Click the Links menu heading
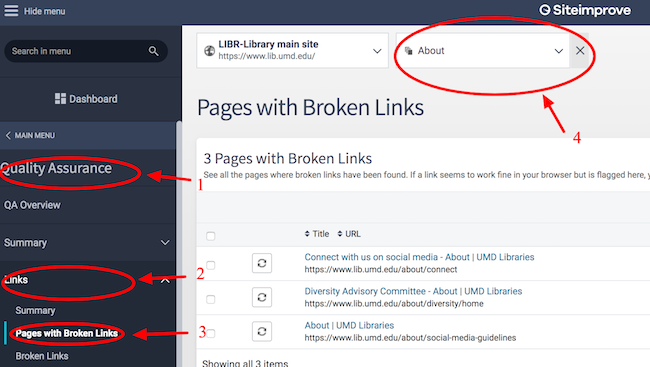 [16, 280]
